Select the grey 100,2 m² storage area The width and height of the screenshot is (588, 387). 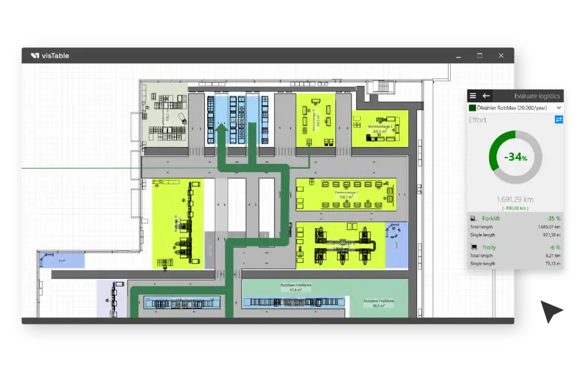click(x=165, y=115)
